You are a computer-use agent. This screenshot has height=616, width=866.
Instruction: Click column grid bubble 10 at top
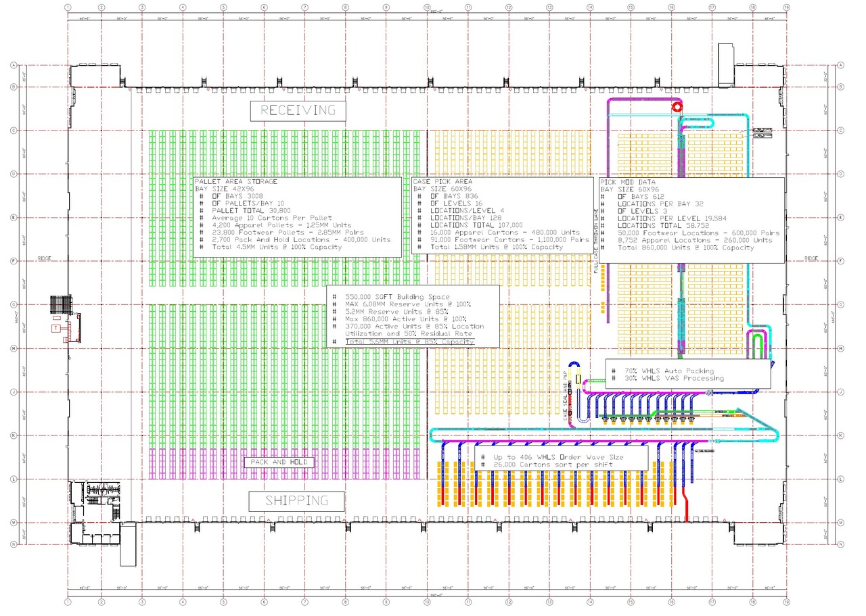point(427,7)
